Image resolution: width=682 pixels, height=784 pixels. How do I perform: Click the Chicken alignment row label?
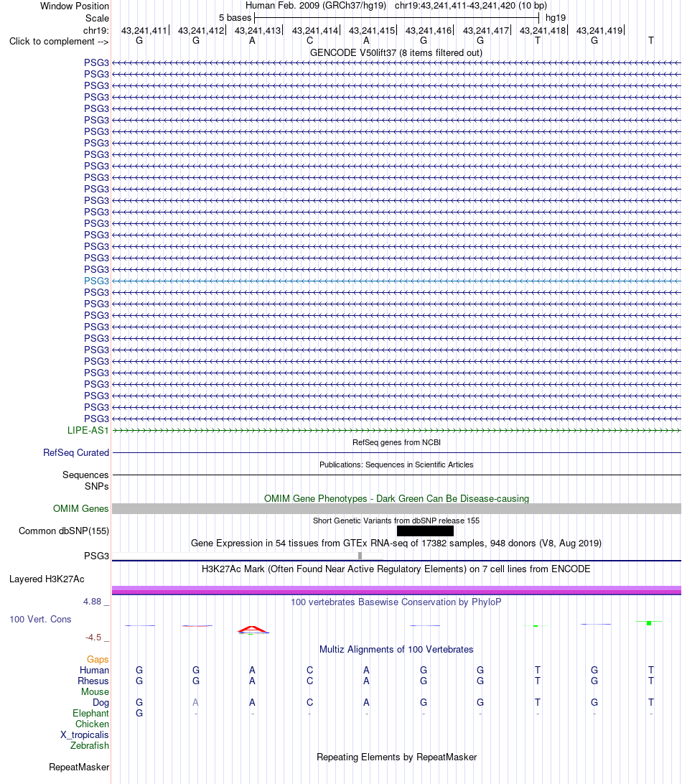tap(92, 724)
